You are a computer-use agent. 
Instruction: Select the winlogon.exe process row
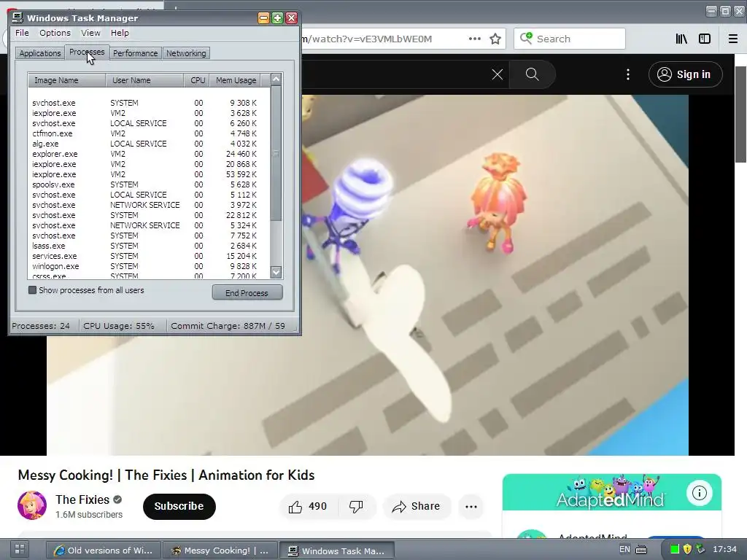point(149,266)
